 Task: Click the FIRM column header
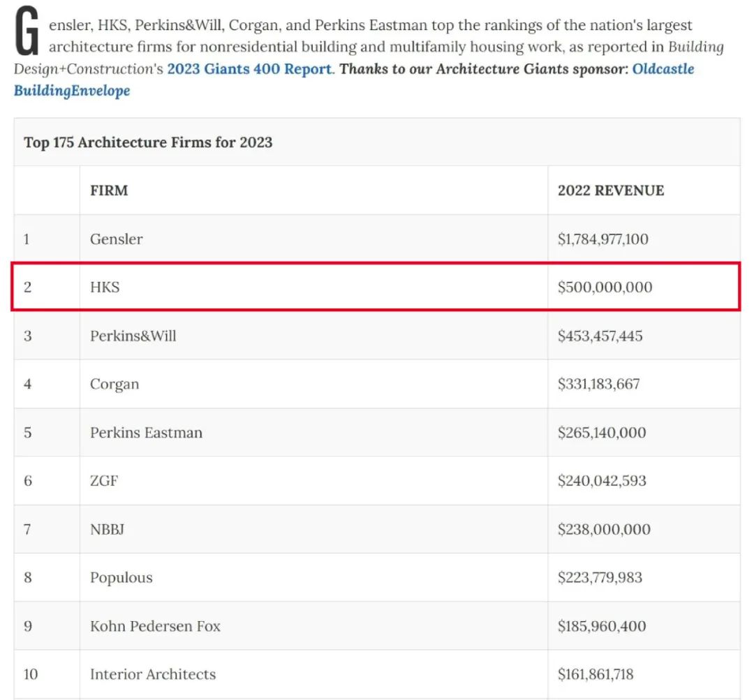pyautogui.click(x=109, y=191)
